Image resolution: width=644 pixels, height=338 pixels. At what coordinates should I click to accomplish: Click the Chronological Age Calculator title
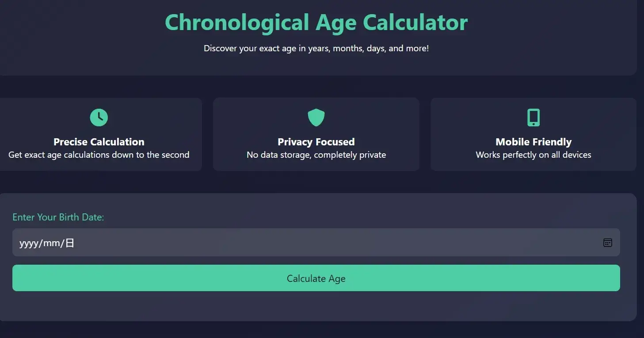point(316,22)
